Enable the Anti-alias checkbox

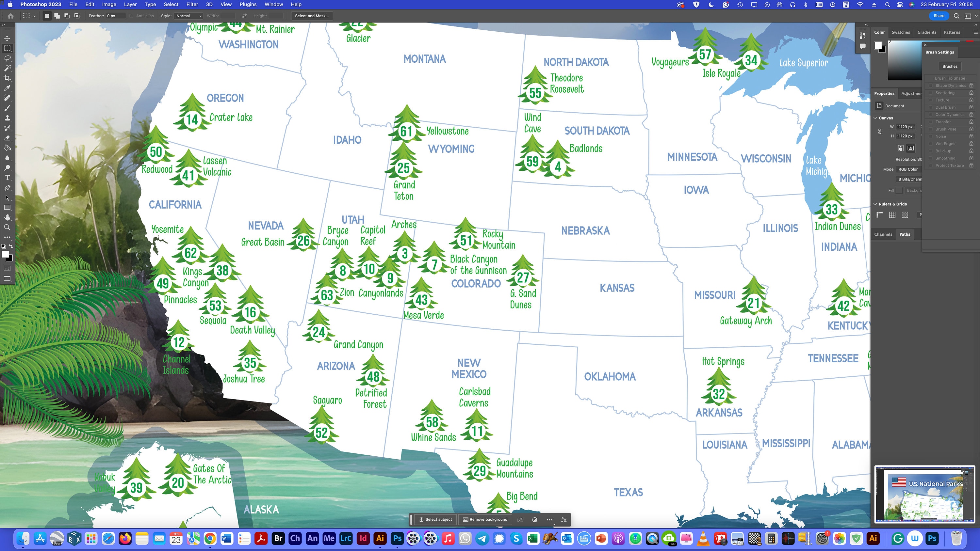click(x=131, y=16)
